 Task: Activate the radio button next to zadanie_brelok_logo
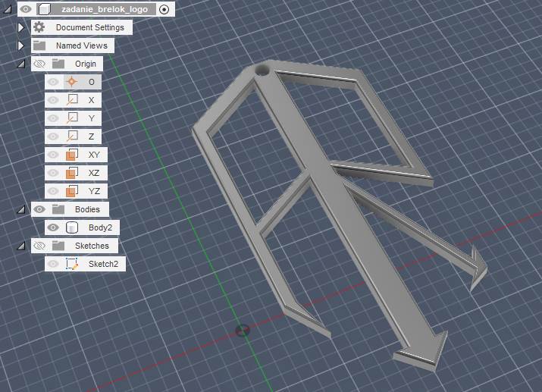click(x=164, y=9)
